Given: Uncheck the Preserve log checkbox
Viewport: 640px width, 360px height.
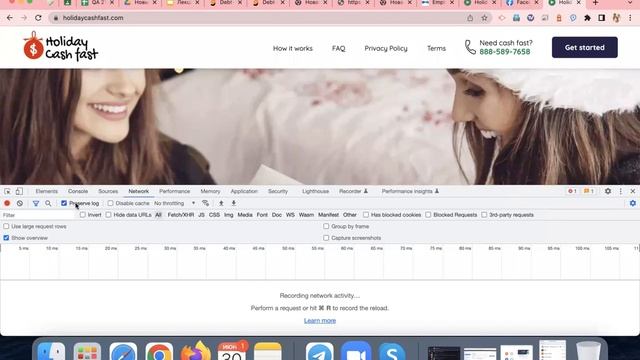Looking at the screenshot, I should [64, 203].
